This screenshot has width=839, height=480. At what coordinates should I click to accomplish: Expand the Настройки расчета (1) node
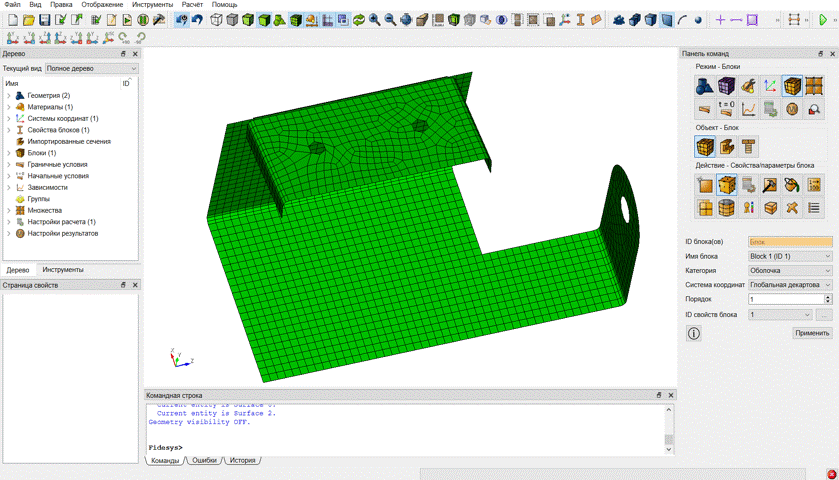click(9, 222)
